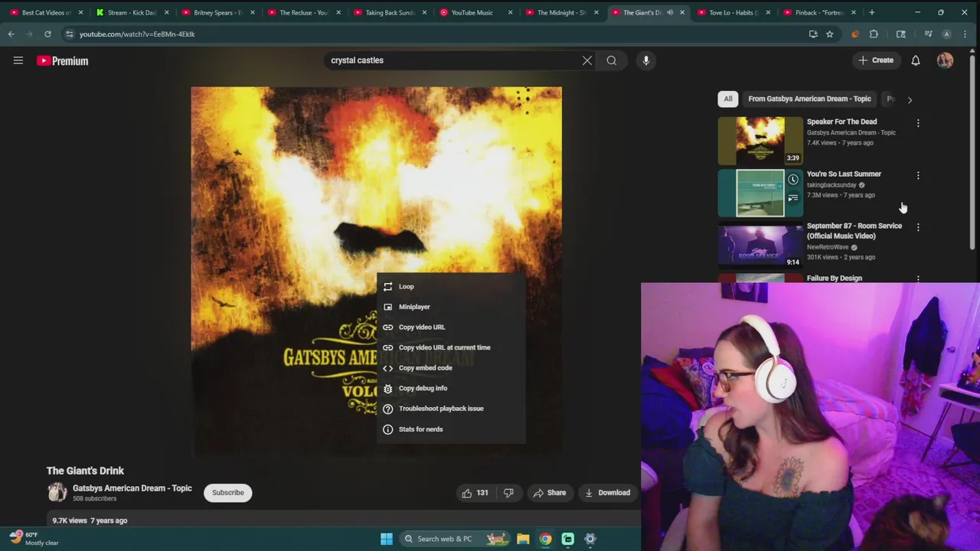This screenshot has width=980, height=551.
Task: Bookmark this page with the star
Action: [829, 34]
